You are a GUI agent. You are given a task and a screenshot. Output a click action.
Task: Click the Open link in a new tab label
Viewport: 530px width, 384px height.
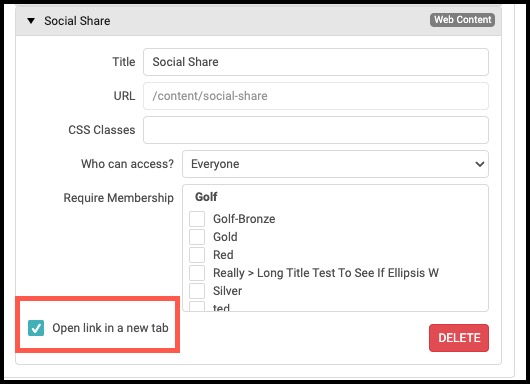(x=110, y=328)
